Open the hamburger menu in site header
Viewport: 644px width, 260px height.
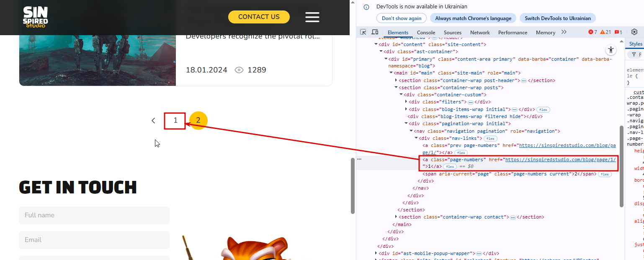[312, 17]
